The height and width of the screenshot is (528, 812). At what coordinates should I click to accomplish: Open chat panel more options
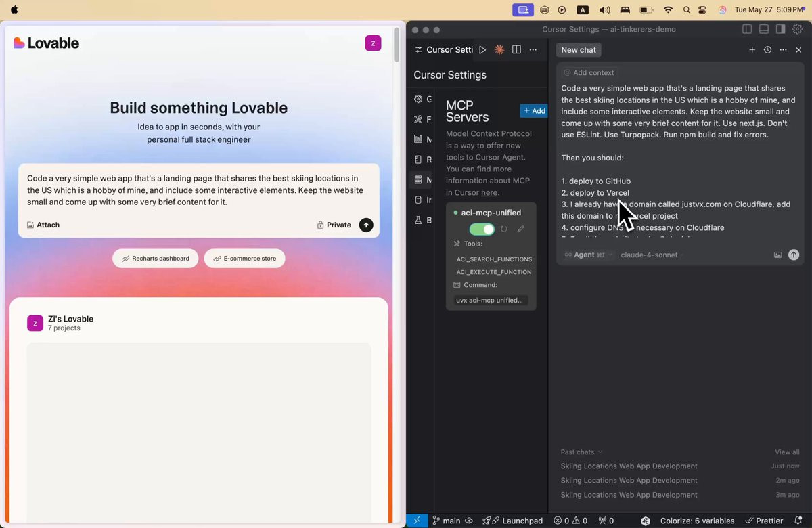point(783,50)
